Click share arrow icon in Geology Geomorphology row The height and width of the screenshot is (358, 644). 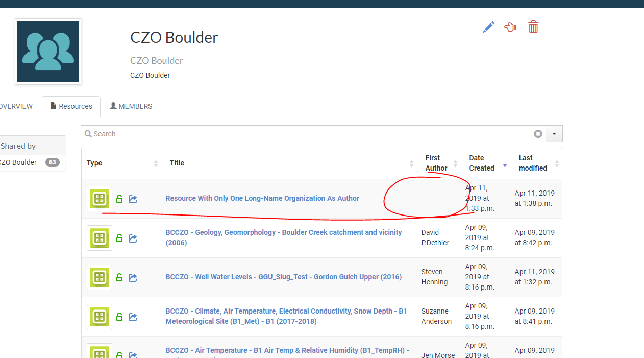tap(133, 238)
